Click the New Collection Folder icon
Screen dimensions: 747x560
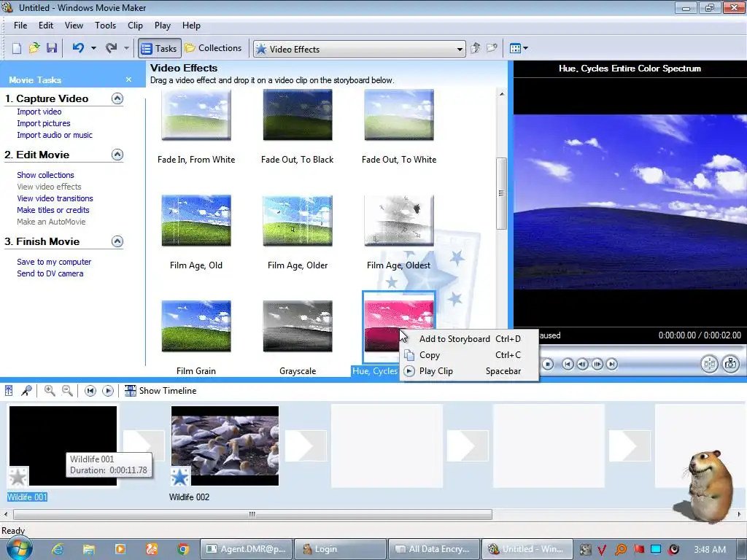(492, 48)
